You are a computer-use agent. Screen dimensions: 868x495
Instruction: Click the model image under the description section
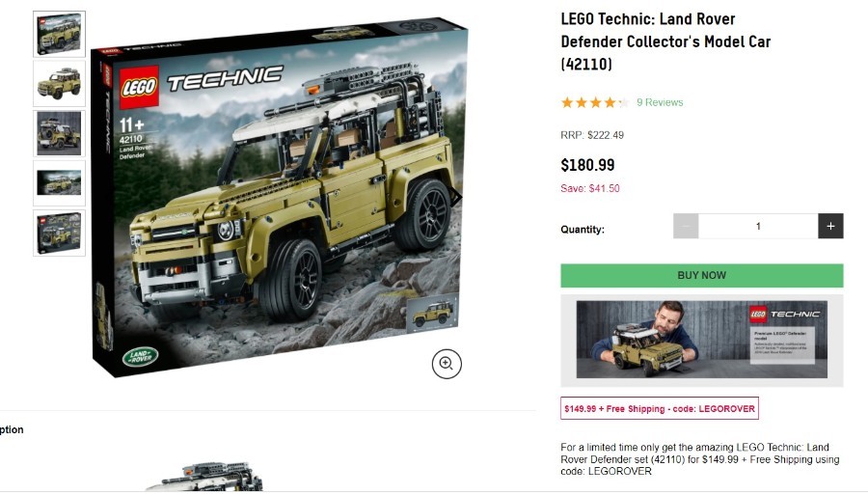[204, 476]
